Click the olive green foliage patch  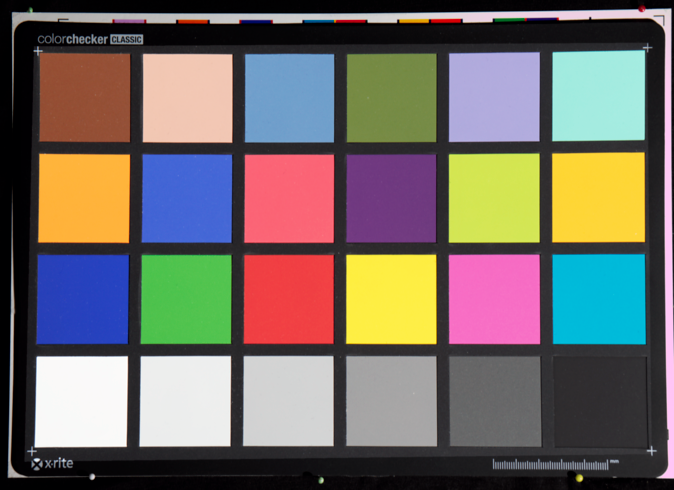pos(392,98)
